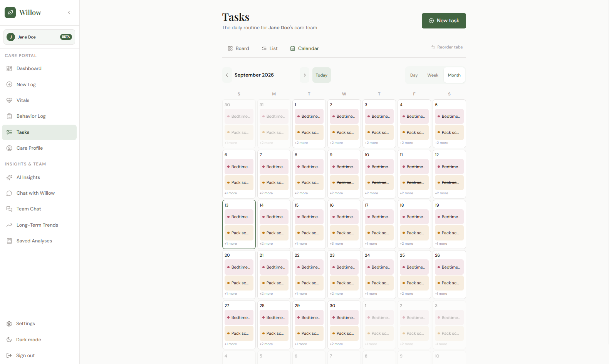Open the Jane Doe profile selector
The width and height of the screenshot is (609, 364).
pyautogui.click(x=39, y=37)
